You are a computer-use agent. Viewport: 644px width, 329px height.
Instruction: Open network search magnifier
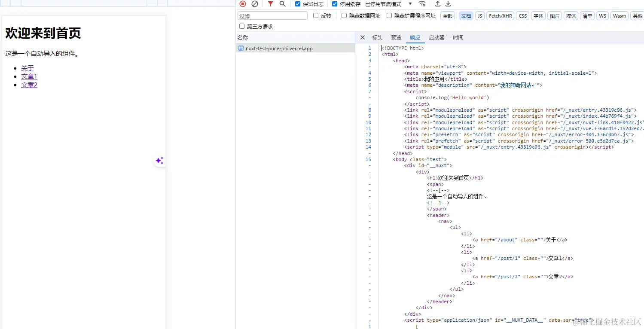282,4
